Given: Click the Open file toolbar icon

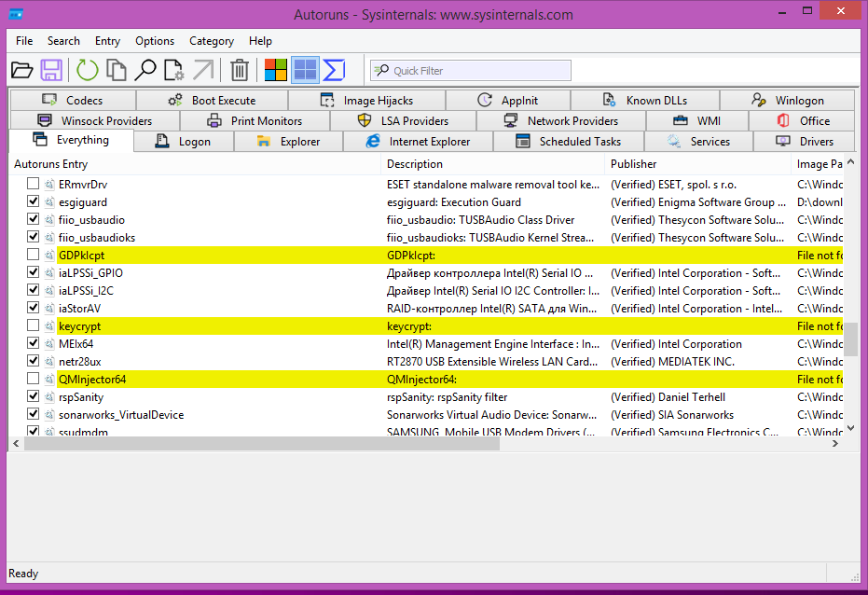Looking at the screenshot, I should pyautogui.click(x=22, y=70).
